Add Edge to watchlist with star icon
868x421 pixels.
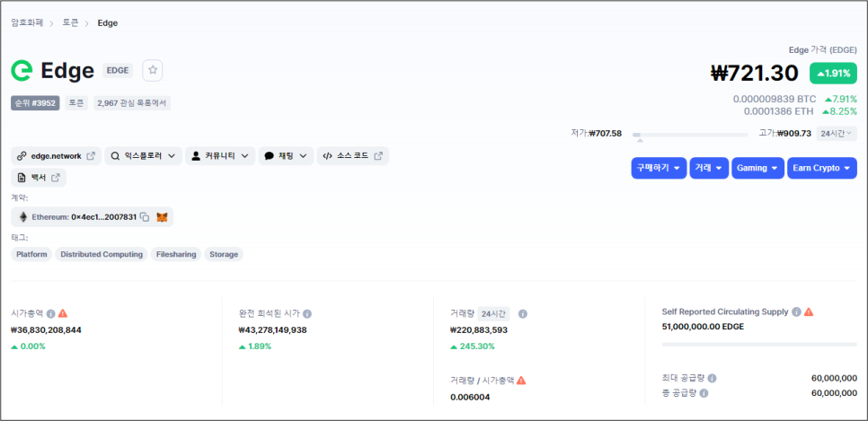pyautogui.click(x=153, y=70)
